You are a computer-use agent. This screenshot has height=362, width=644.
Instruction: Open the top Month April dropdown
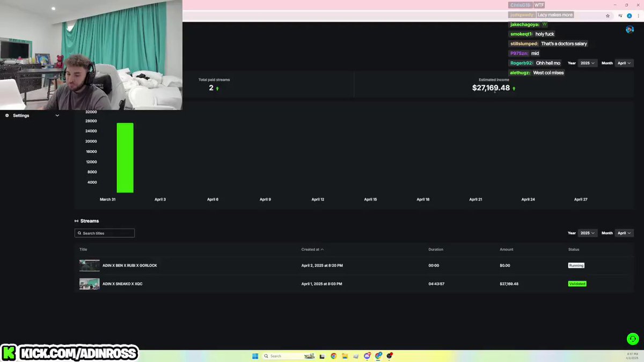coord(624,63)
